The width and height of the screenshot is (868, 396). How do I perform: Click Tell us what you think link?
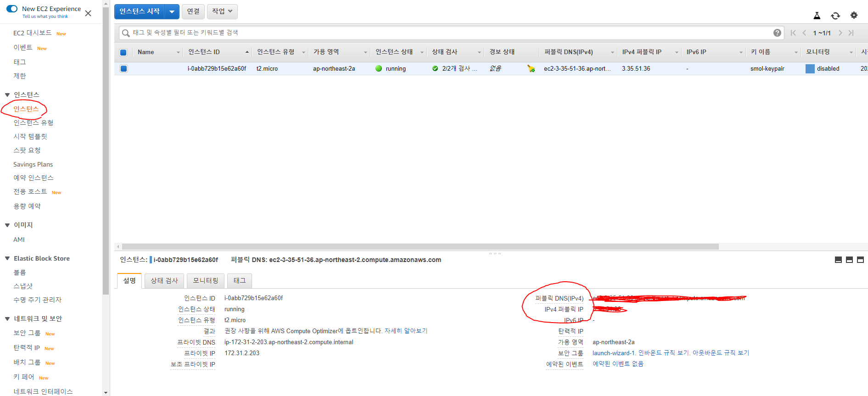[45, 17]
